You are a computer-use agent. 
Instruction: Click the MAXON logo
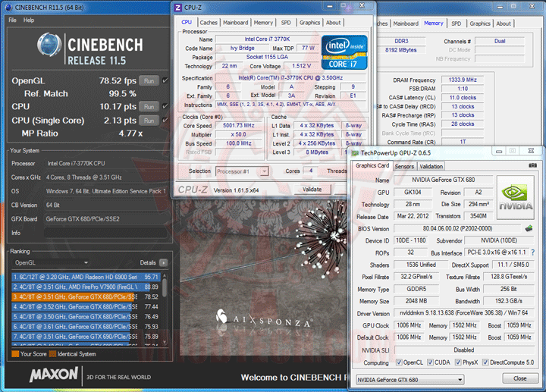click(x=54, y=375)
